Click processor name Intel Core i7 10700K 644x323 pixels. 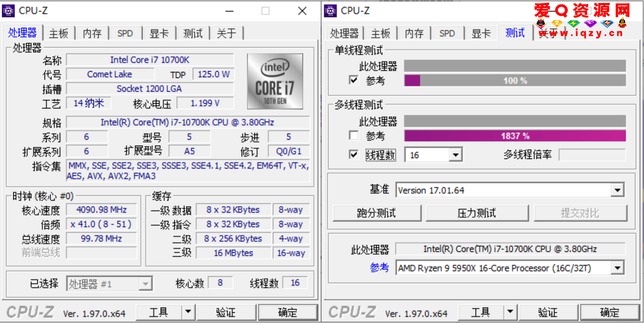point(150,60)
